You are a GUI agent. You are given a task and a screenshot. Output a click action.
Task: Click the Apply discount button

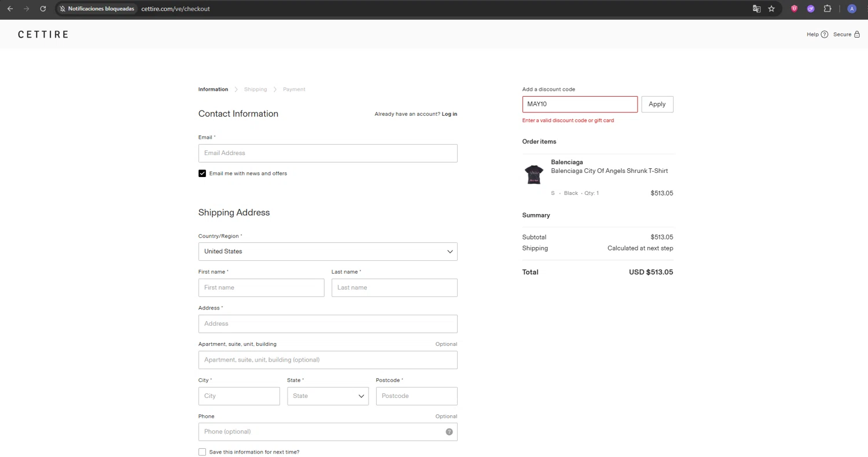pyautogui.click(x=657, y=104)
